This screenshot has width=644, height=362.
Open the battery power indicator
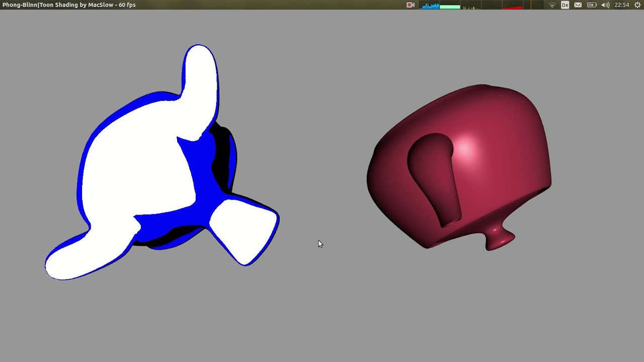tap(592, 5)
